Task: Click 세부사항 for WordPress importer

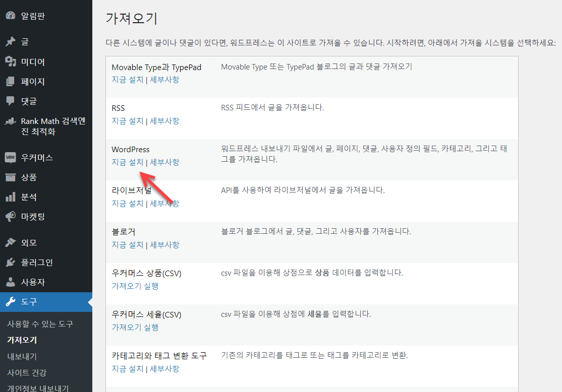Action: 164,162
